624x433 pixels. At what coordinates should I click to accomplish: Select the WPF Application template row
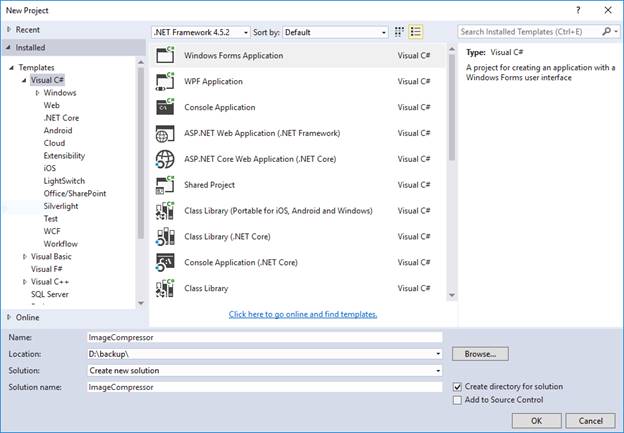(298, 81)
